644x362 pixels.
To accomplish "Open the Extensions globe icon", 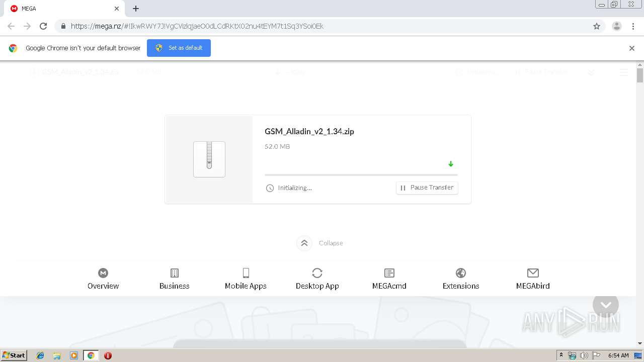I will click(461, 273).
